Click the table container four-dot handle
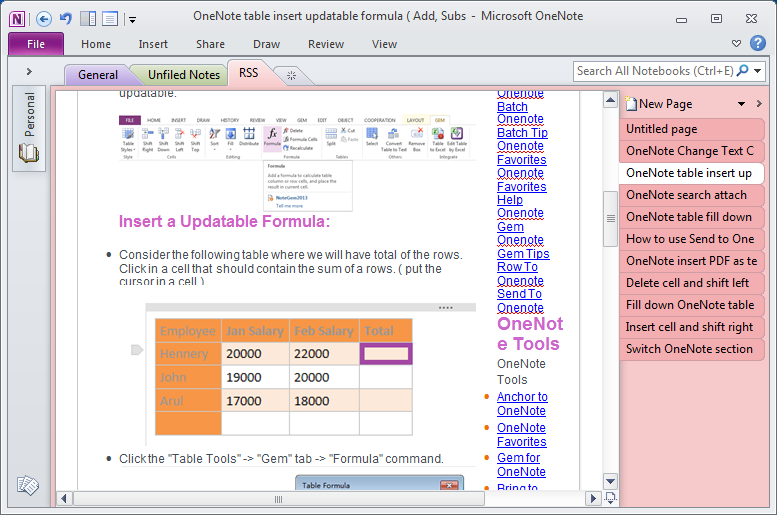The height and width of the screenshot is (515, 777). point(445,308)
